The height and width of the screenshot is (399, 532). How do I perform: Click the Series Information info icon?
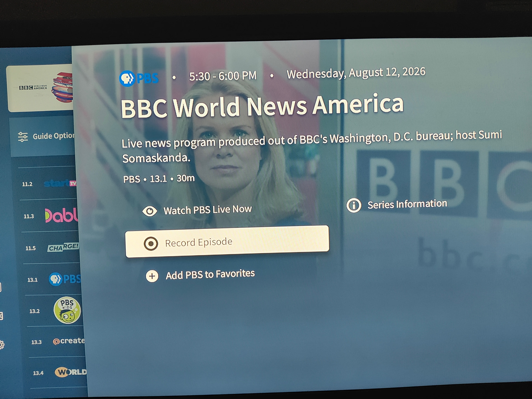tap(354, 205)
